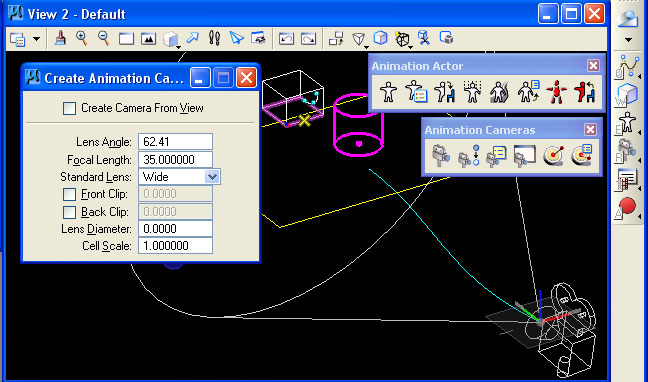The width and height of the screenshot is (648, 382).
Task: Click the first camera icon in Animation Cameras
Action: [440, 156]
